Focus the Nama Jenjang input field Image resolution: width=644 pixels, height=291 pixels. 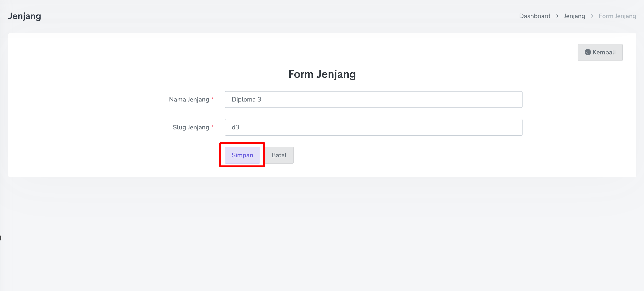(373, 99)
